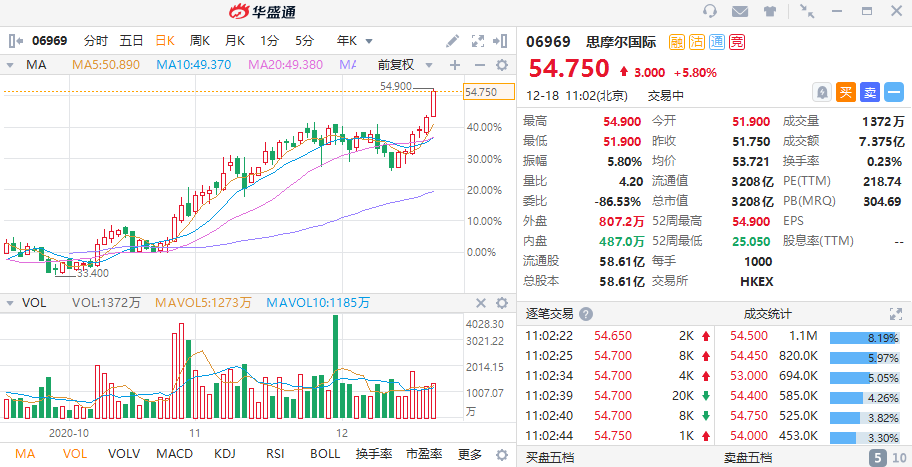
Task: Switch to 五日 chart tab
Action: coord(131,41)
